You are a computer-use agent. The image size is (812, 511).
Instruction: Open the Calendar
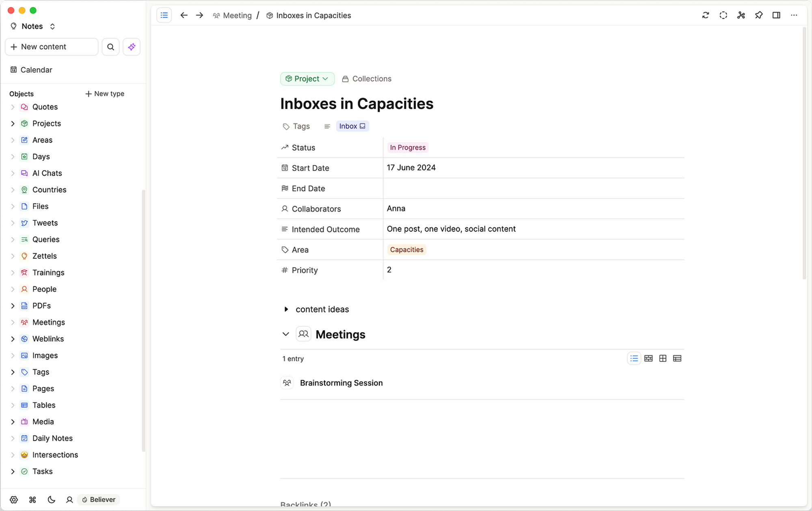point(31,70)
